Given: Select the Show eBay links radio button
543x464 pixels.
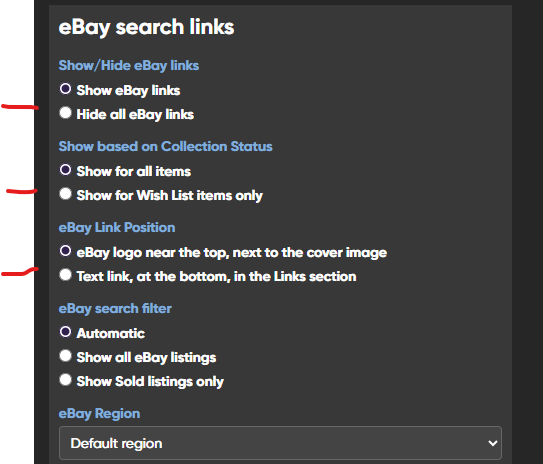Looking at the screenshot, I should [x=65, y=89].
